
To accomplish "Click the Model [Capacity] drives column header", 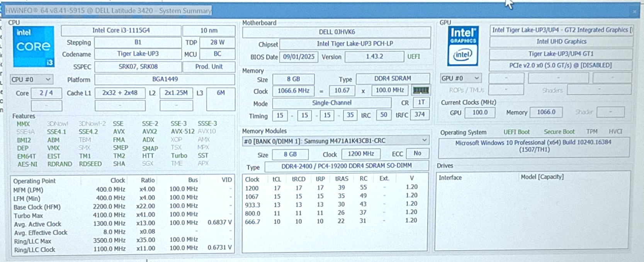I will point(542,177).
